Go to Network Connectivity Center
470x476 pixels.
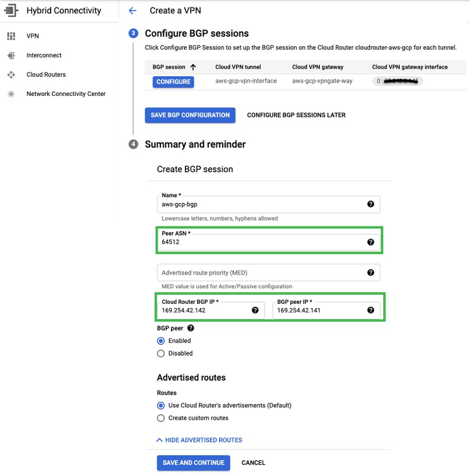tap(66, 94)
